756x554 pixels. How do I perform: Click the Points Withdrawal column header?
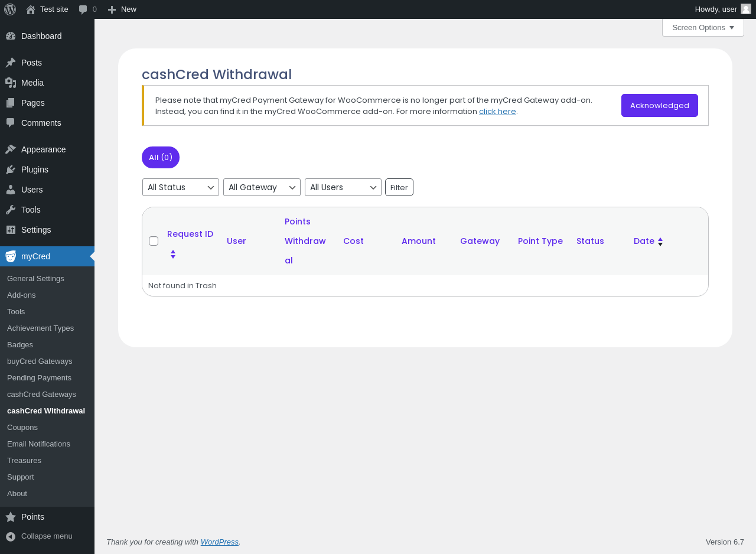(305, 241)
